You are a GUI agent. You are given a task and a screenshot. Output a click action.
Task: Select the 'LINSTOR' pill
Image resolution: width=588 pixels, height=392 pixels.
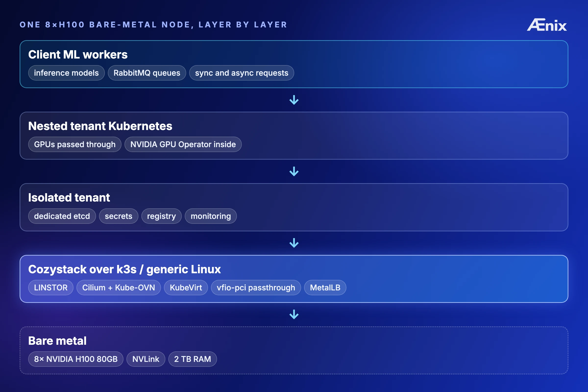(x=51, y=287)
